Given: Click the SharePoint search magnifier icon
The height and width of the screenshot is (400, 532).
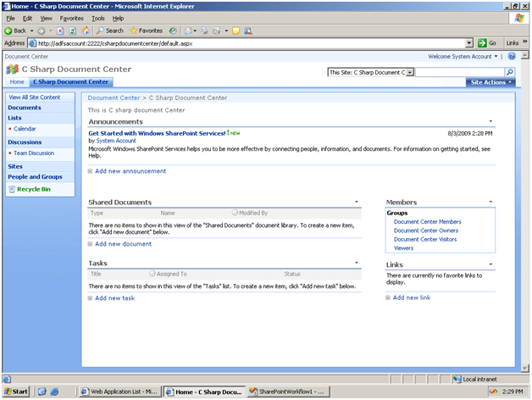Looking at the screenshot, I should pyautogui.click(x=510, y=72).
